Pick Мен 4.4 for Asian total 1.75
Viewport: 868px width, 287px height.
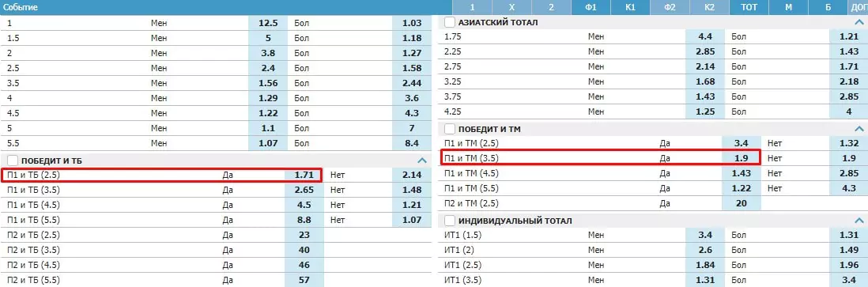(704, 37)
